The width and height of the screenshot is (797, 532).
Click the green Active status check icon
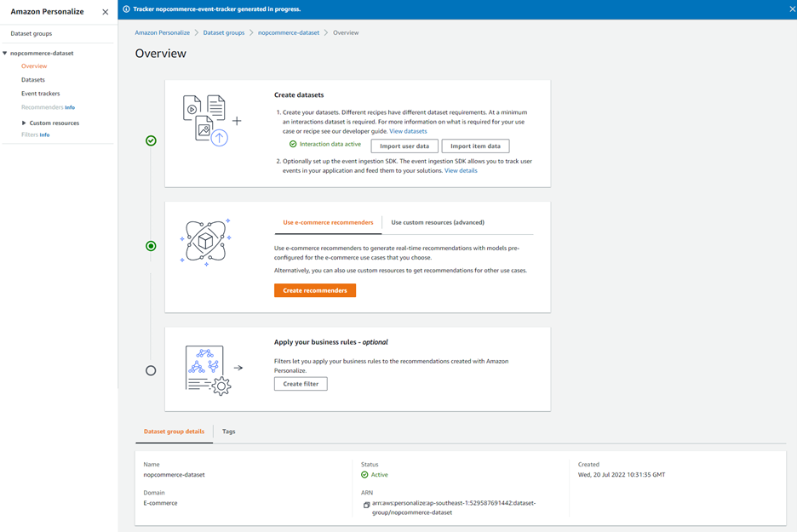364,475
